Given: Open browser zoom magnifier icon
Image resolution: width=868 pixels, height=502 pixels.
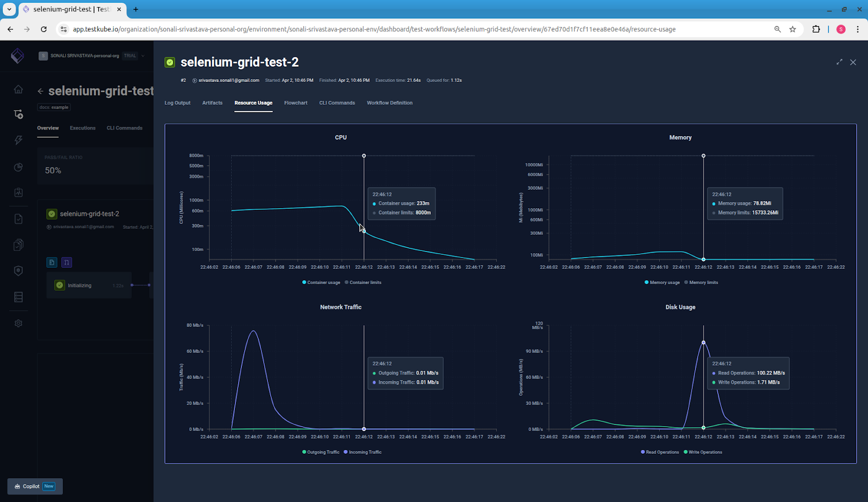Looking at the screenshot, I should click(x=777, y=29).
